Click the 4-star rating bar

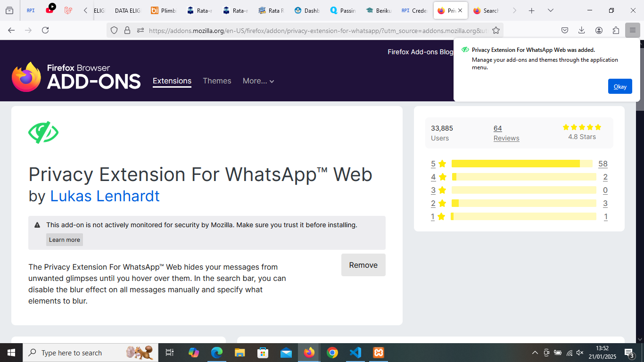[524, 177]
